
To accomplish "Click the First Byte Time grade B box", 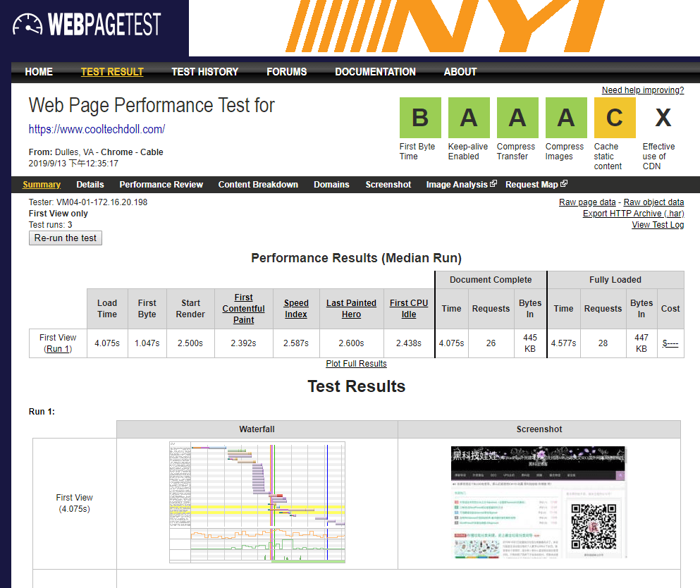I will (420, 118).
